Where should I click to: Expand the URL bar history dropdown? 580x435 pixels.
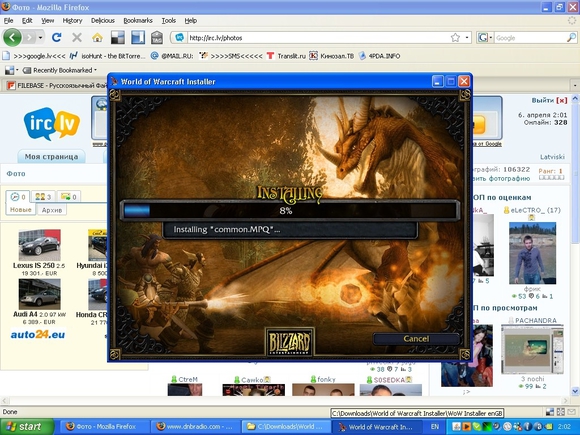pyautogui.click(x=467, y=38)
